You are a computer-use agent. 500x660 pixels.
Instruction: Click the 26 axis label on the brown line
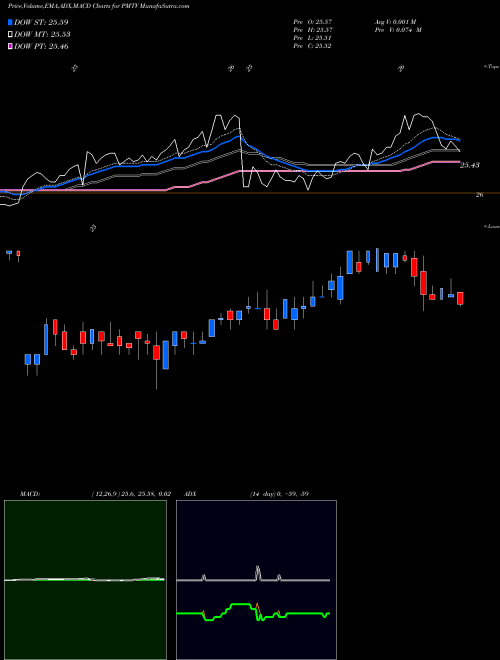(x=479, y=195)
